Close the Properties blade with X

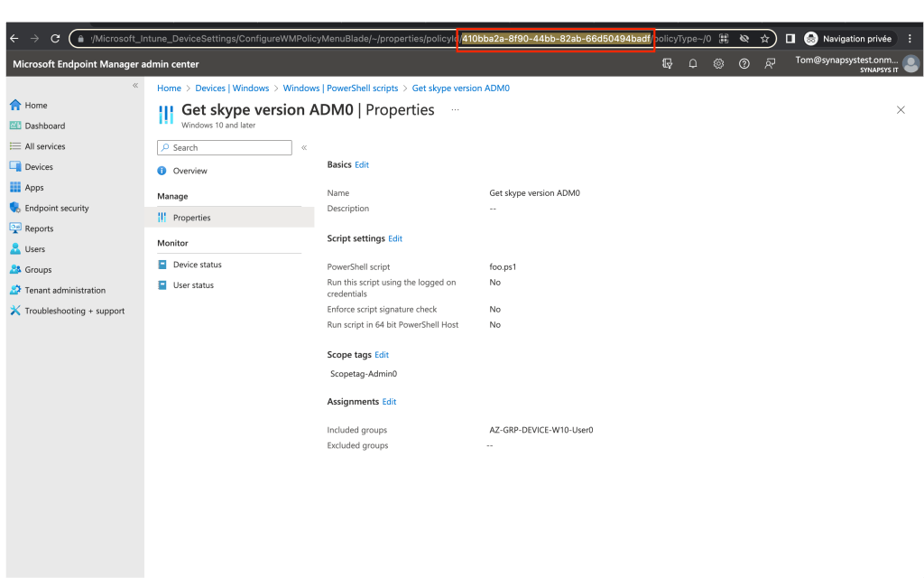click(x=901, y=109)
